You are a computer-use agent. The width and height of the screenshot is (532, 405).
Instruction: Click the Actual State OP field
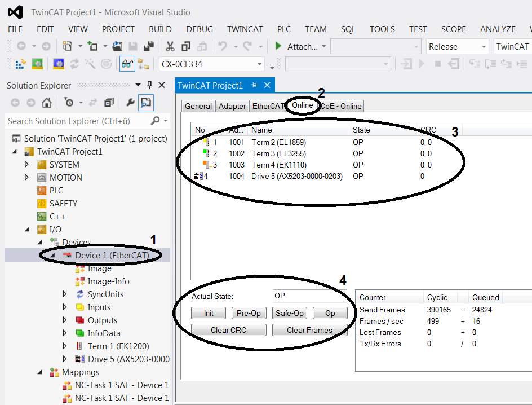tap(309, 296)
